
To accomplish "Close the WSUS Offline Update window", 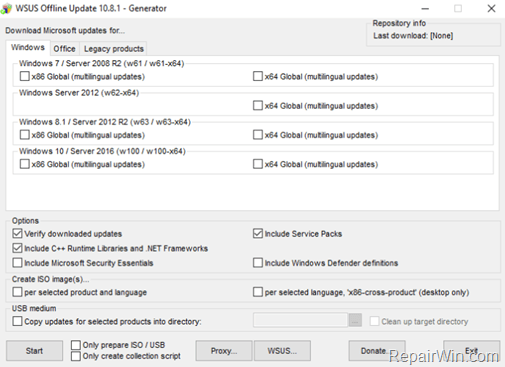I will click(491, 9).
